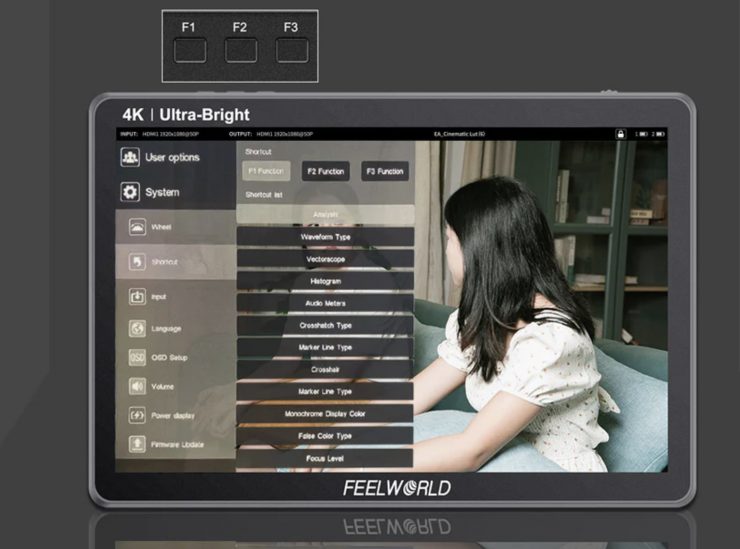Switch to the F1 Function tab
The image size is (740, 549).
pyautogui.click(x=266, y=171)
